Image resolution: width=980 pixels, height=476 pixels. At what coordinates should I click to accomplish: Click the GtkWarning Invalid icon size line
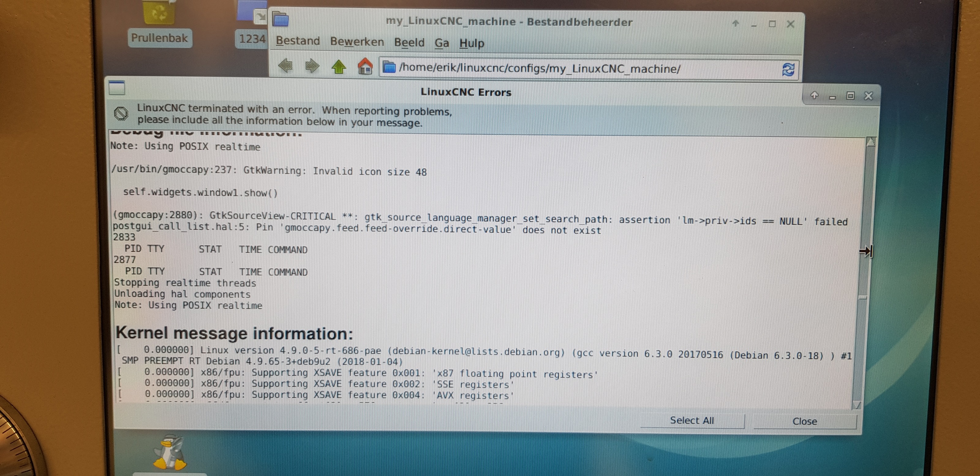(269, 170)
